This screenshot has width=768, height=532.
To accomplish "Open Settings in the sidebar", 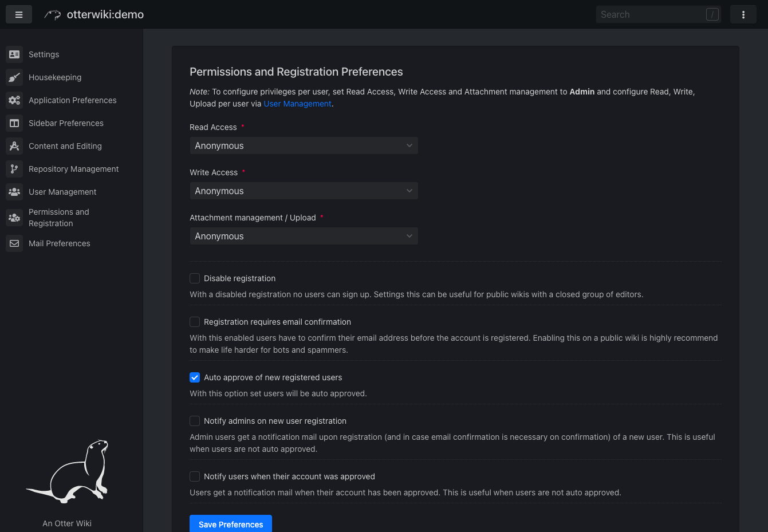I will 44,54.
